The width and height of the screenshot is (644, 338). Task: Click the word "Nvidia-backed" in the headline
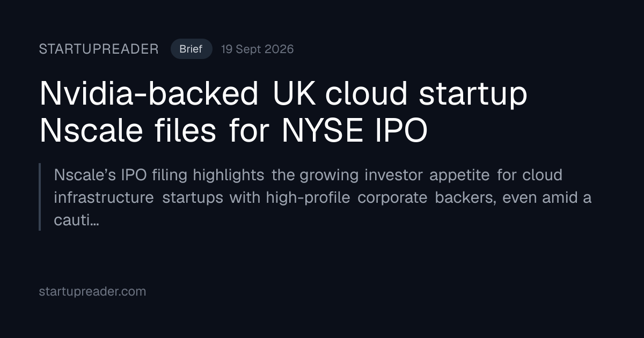tap(149, 94)
